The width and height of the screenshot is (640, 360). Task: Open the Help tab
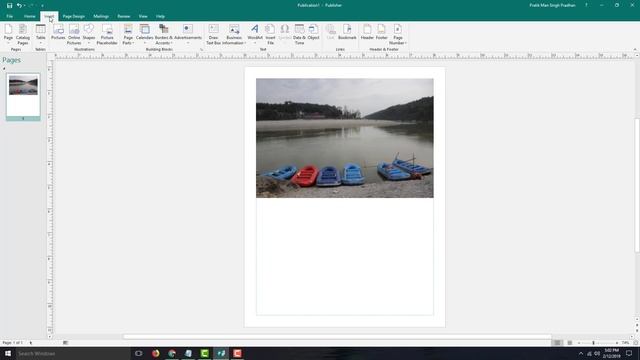(160, 16)
